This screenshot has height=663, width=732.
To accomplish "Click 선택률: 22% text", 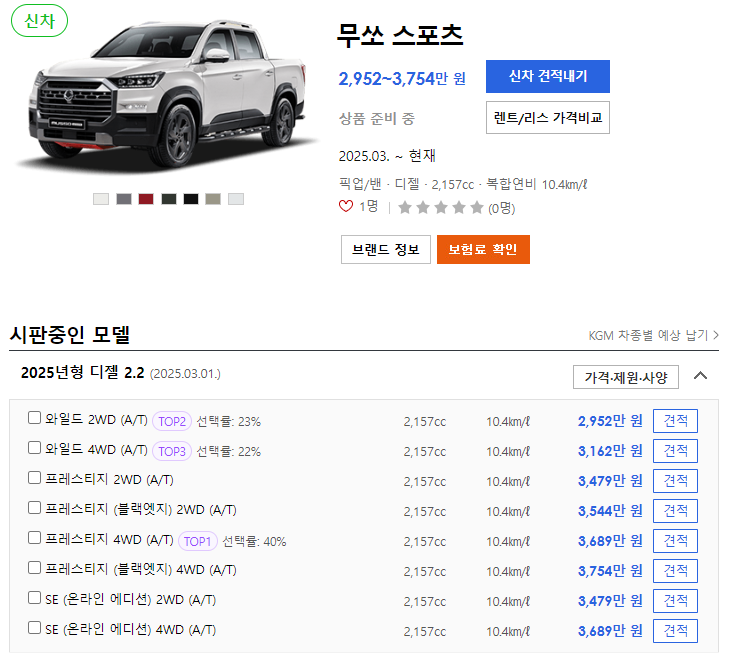I will [x=228, y=451].
